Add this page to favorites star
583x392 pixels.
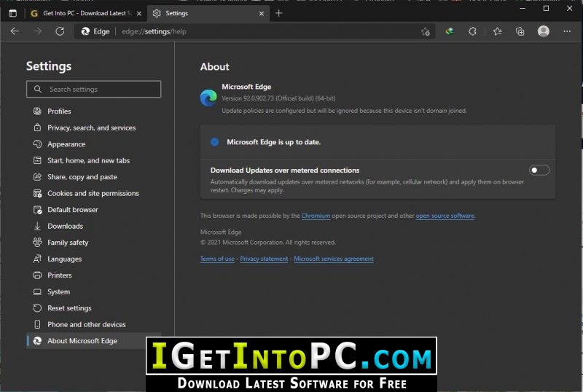pos(426,31)
